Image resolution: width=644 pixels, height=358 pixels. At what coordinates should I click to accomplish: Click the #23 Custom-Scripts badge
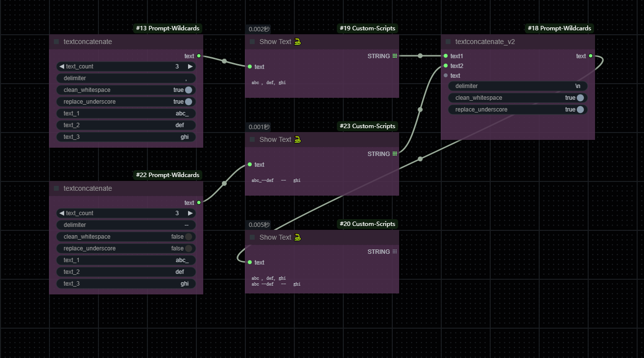367,126
